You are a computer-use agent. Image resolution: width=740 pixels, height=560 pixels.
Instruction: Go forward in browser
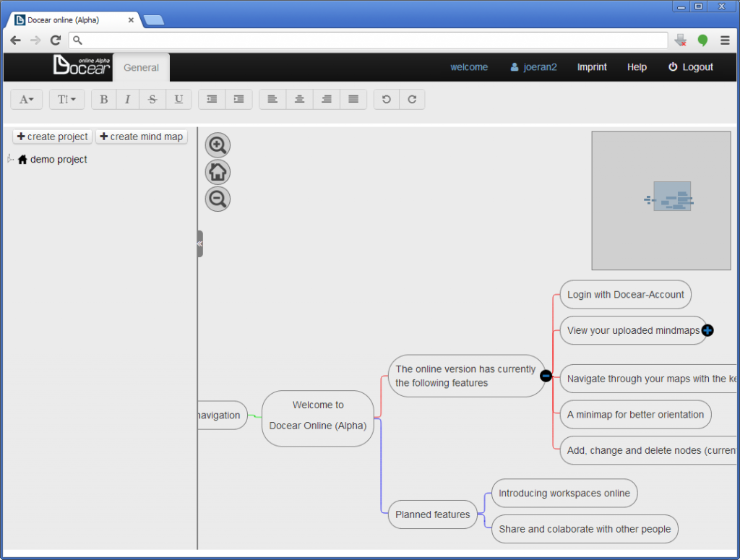(35, 40)
